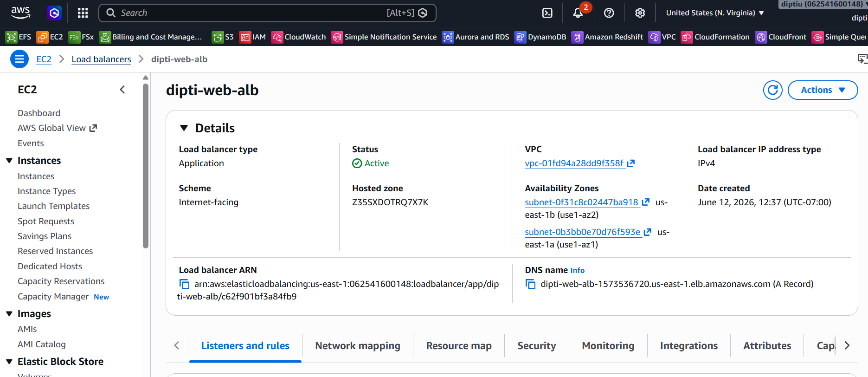
Task: Switch to the Integrations tab
Action: coord(689,346)
